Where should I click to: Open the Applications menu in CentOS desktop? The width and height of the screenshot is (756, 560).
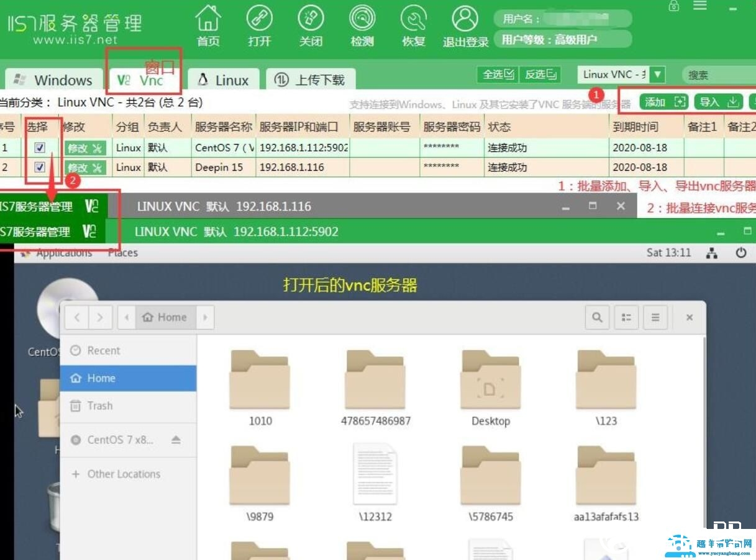click(x=64, y=253)
